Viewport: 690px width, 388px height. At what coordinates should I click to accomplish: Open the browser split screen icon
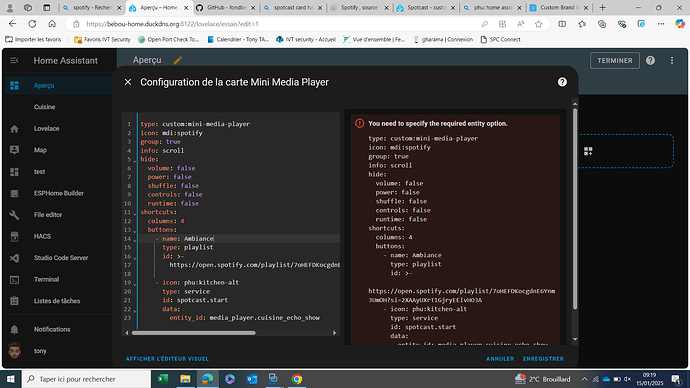[x=562, y=24]
